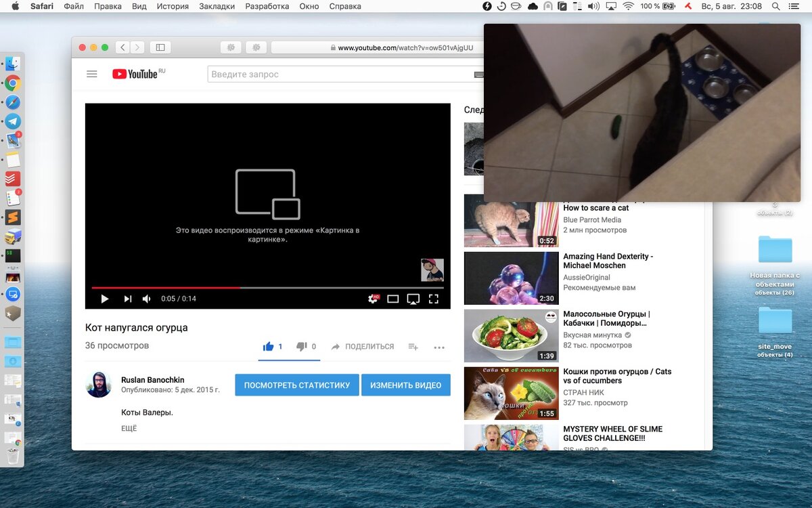Skip to the next video
Viewport: 812px width, 508px height.
point(127,299)
